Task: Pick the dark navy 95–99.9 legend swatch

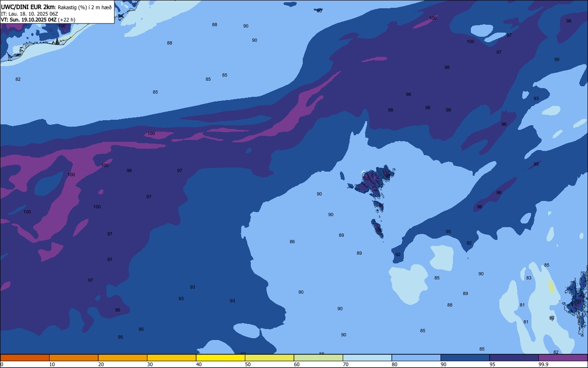Action: click(x=514, y=357)
